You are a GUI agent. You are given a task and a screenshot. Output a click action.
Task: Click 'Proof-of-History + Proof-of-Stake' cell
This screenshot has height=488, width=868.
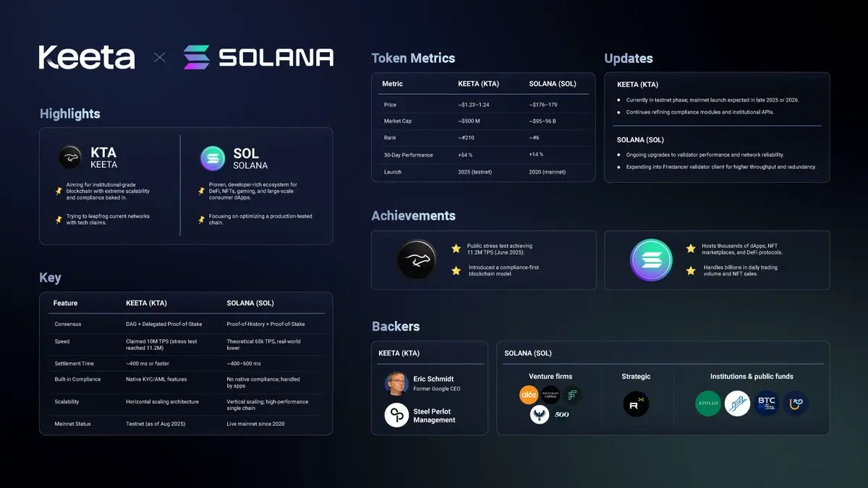coord(265,324)
